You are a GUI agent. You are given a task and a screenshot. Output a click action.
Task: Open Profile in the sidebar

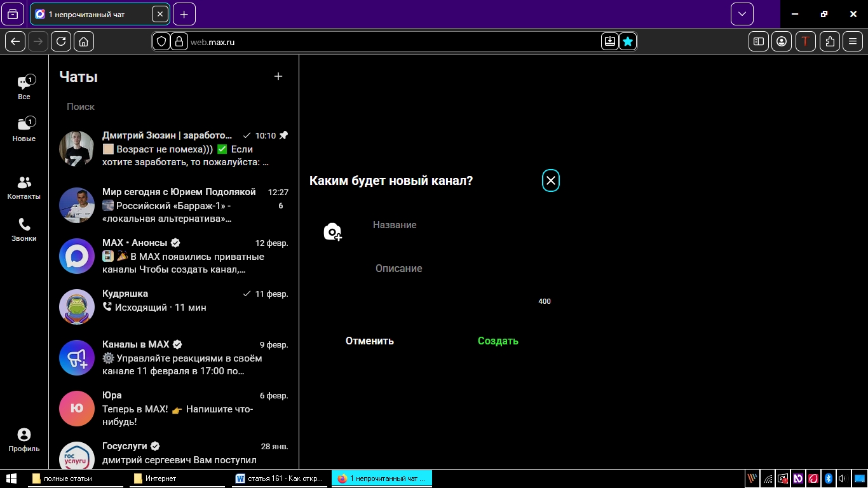pyautogui.click(x=24, y=440)
